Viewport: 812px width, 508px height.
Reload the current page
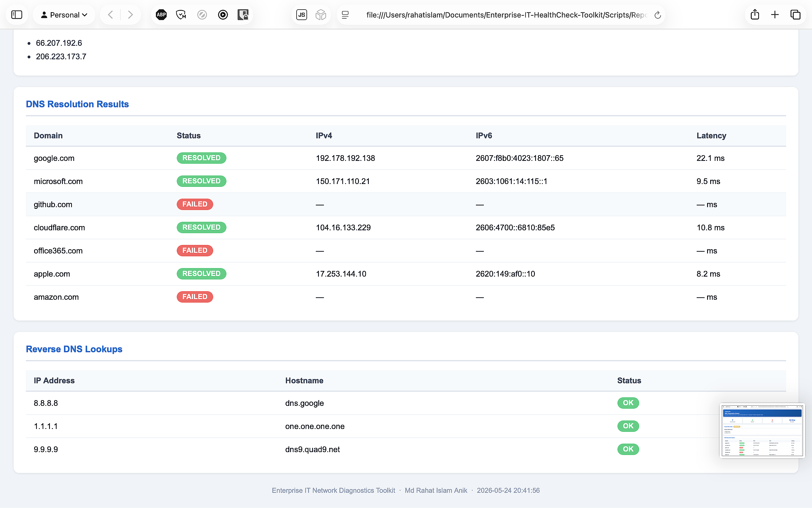click(658, 15)
